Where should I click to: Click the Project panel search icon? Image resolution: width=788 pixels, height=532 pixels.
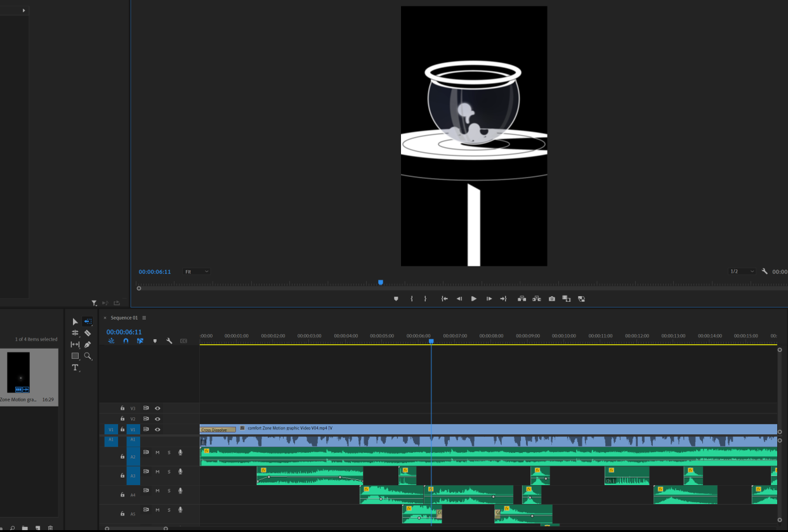point(12,528)
